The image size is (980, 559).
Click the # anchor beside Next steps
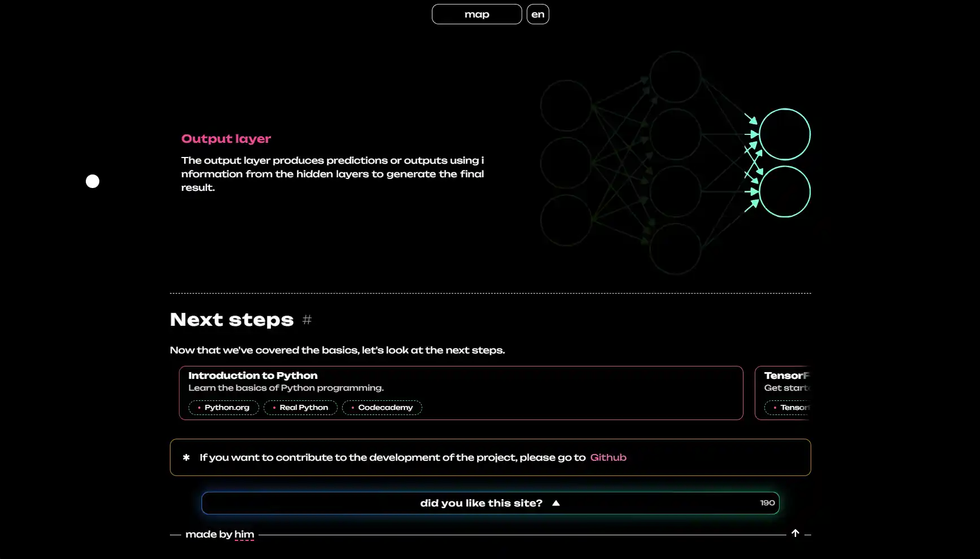[307, 320]
